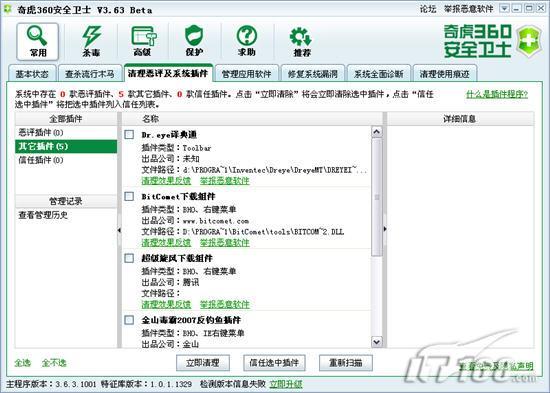The width and height of the screenshot is (550, 393).
Task: Open the 求助 question mark icon
Action: click(x=247, y=42)
